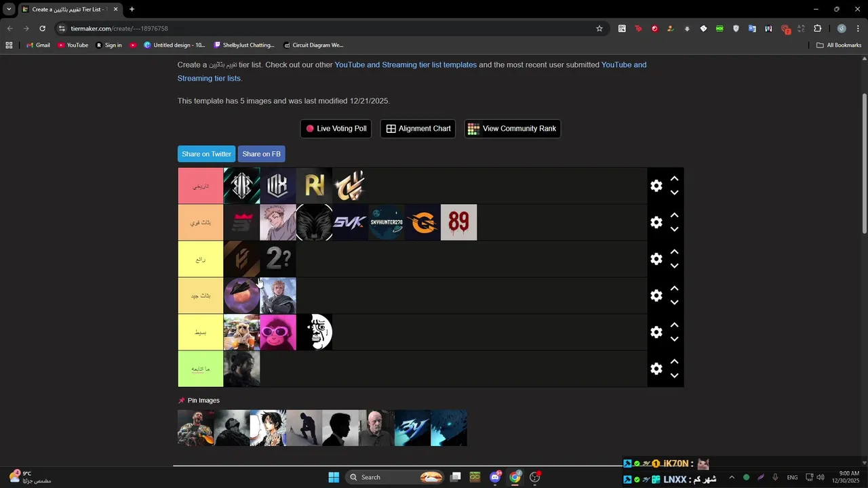Image resolution: width=868 pixels, height=488 pixels.
Task: Open YouTube and Streaming tier list templates link
Action: (406, 64)
